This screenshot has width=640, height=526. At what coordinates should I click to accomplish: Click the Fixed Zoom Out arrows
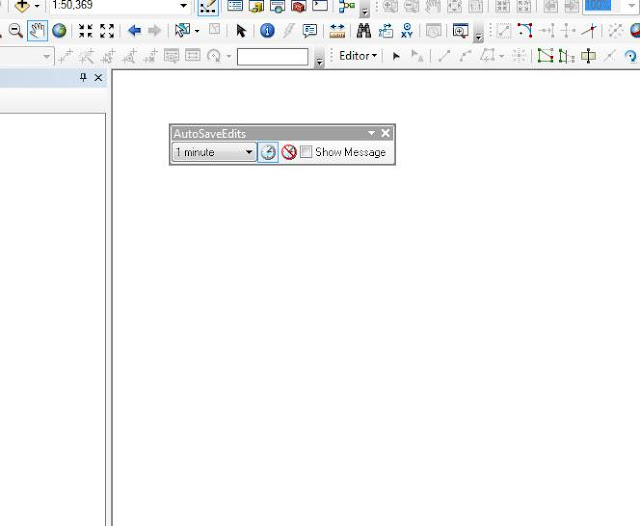tap(107, 31)
